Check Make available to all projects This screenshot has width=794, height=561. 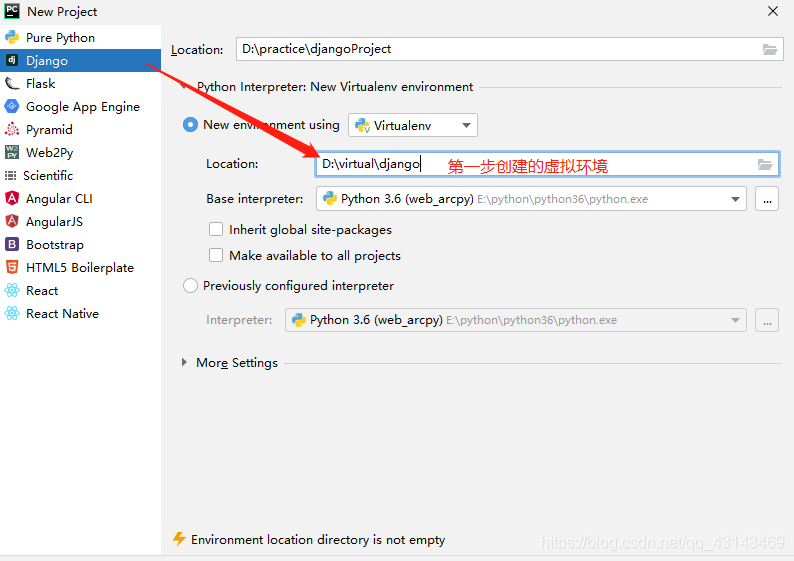[x=216, y=255]
